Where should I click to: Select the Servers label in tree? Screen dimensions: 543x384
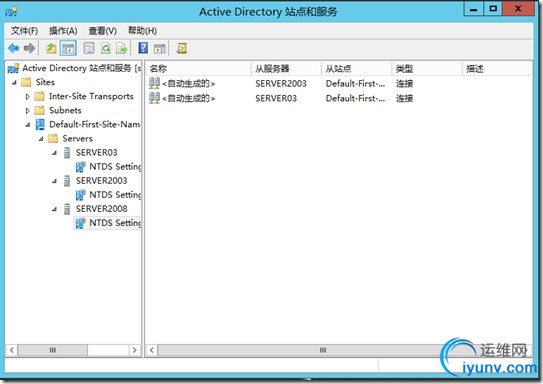point(78,139)
